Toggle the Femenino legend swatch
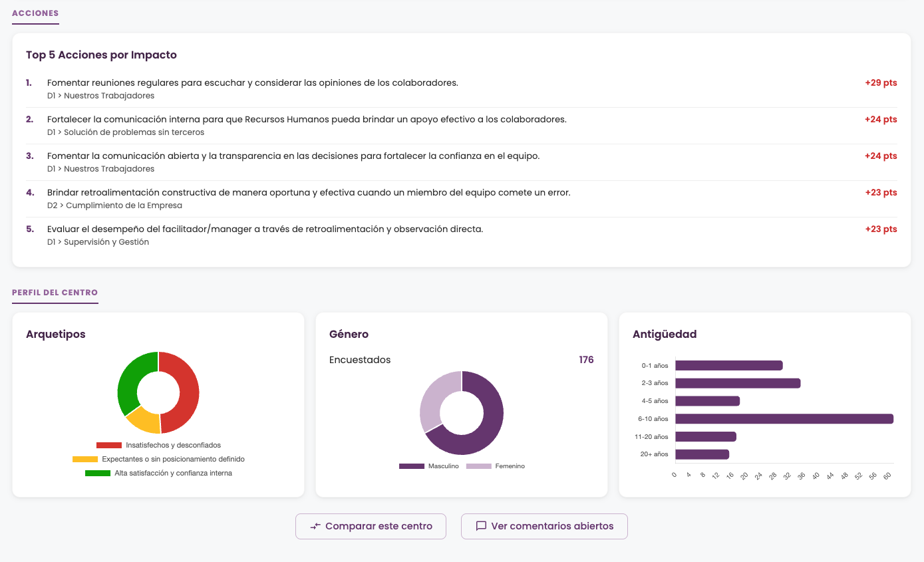The image size is (924, 562). pyautogui.click(x=479, y=466)
